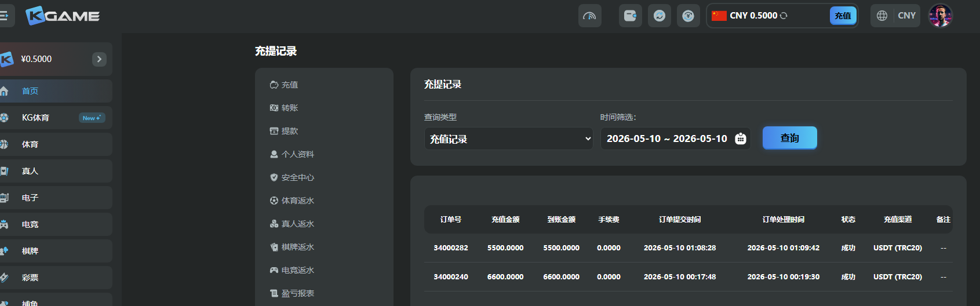Click the blue circular transfer arrows icon
Screen dimensions: 980x306
659,16
